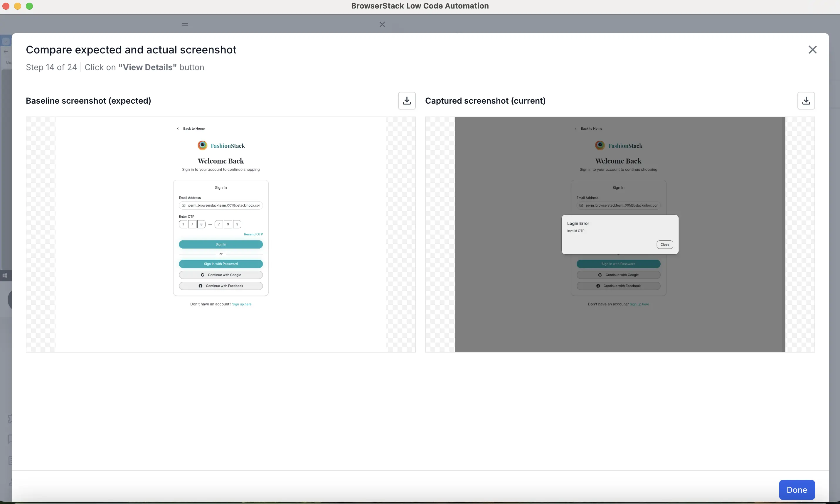Click "Captured screenshot (current)" label
Image resolution: width=840 pixels, height=504 pixels.
[x=485, y=101]
